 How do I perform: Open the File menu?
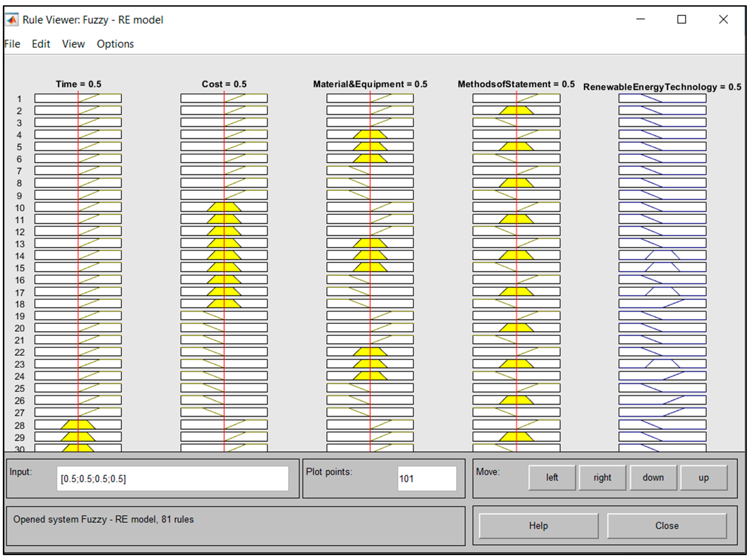point(12,44)
